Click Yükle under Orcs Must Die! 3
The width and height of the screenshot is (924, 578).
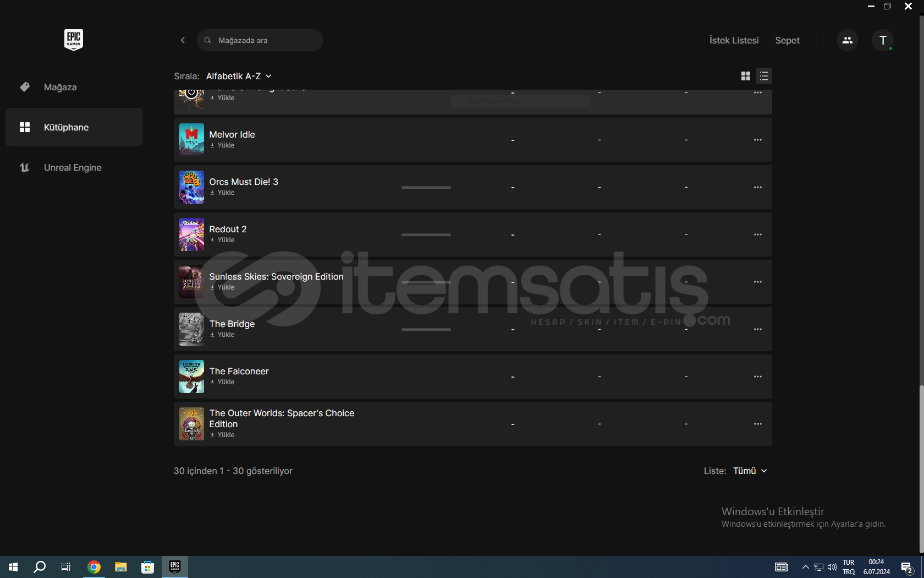(222, 193)
